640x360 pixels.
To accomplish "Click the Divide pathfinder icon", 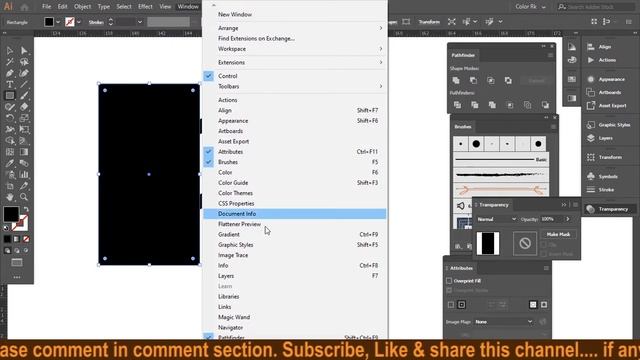I will tap(457, 105).
